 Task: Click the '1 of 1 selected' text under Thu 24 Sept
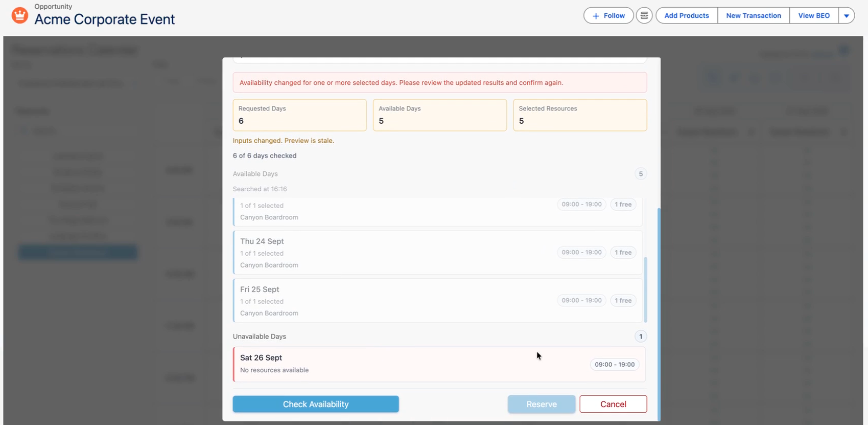tap(262, 253)
